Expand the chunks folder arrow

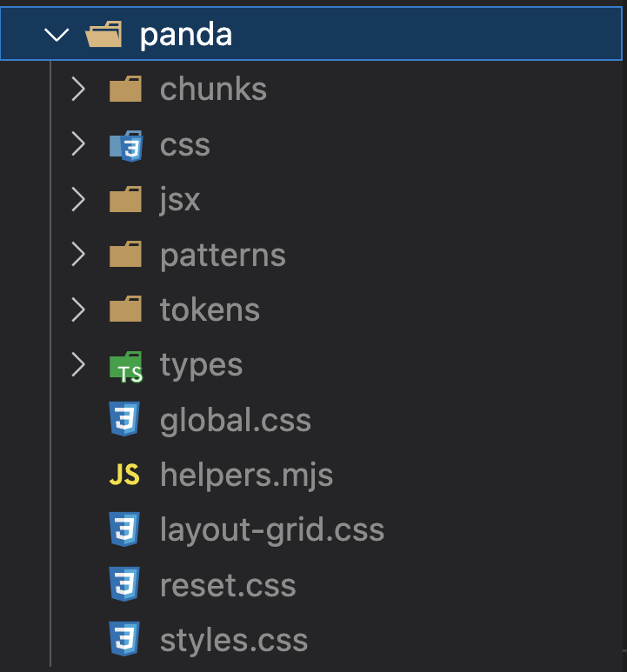click(78, 90)
